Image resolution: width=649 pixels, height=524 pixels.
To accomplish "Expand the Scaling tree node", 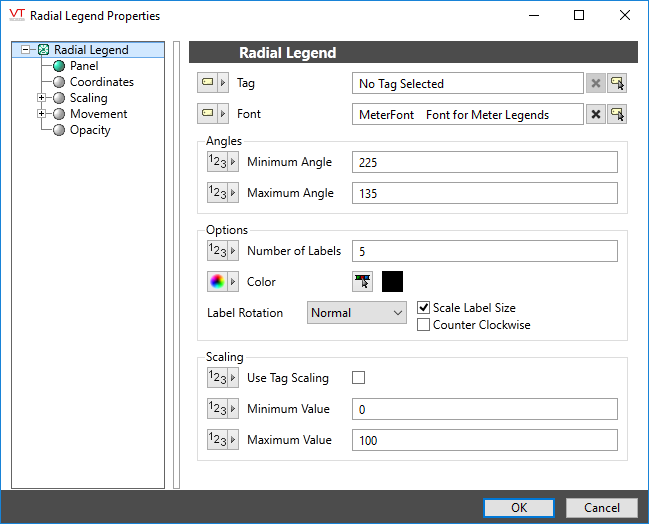I will pyautogui.click(x=42, y=98).
